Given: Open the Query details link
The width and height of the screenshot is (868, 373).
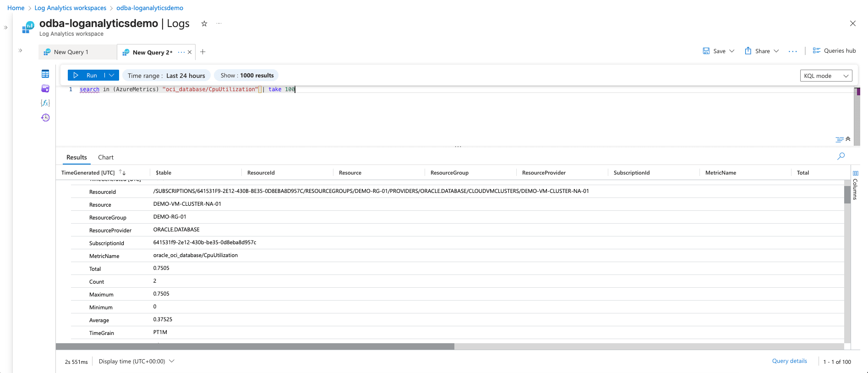Looking at the screenshot, I should point(789,361).
